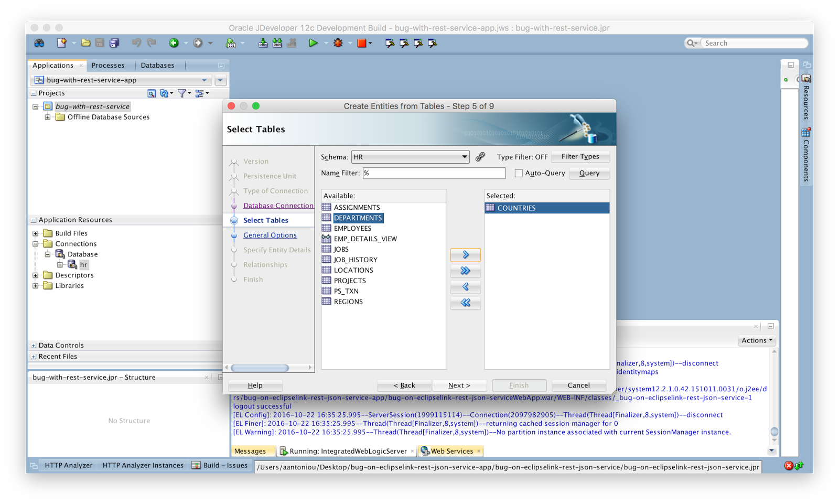Click the binoculars search icon in toolbar
839x504 pixels.
click(x=39, y=43)
